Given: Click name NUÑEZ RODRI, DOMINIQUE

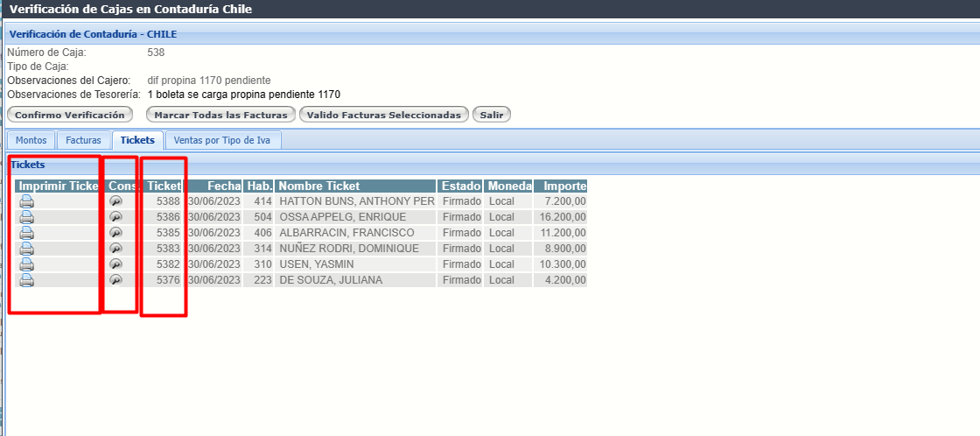Looking at the screenshot, I should tap(349, 249).
